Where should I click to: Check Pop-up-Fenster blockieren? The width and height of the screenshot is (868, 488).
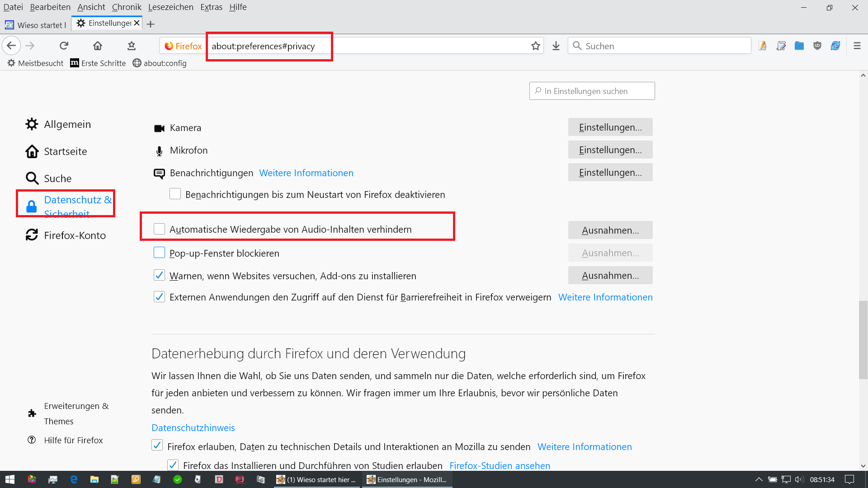pyautogui.click(x=159, y=253)
